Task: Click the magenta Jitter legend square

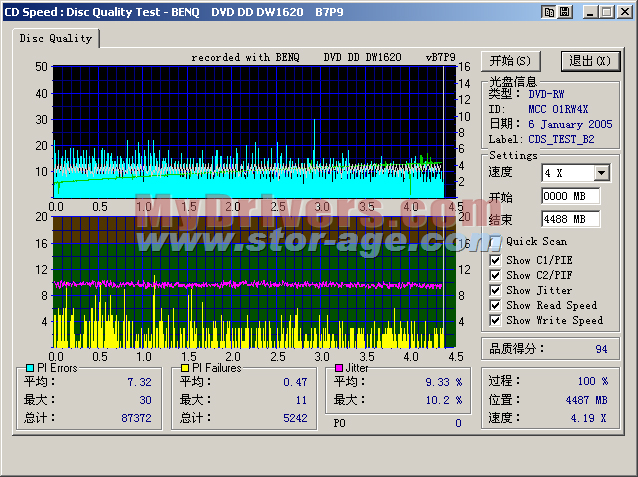Action: 338,368
